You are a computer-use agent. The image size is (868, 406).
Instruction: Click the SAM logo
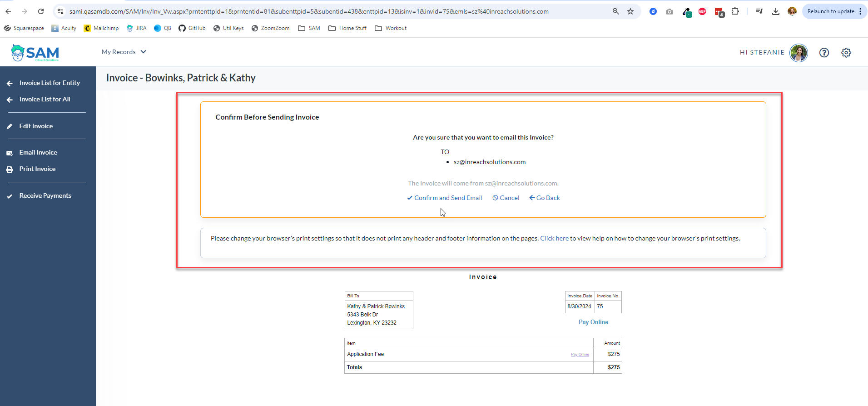pos(35,53)
